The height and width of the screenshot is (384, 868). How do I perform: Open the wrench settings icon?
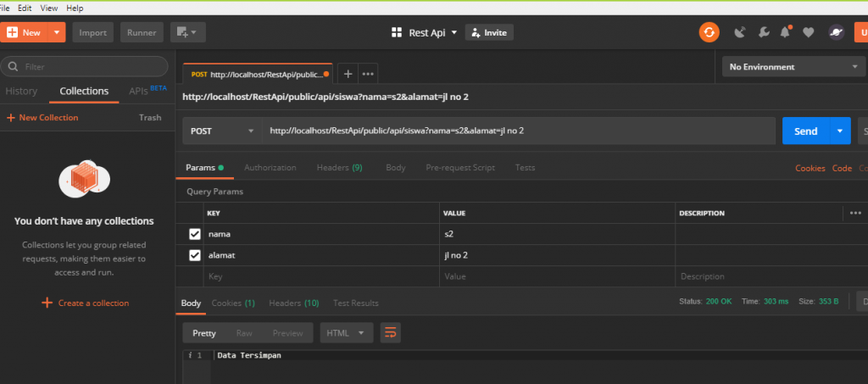click(x=763, y=32)
